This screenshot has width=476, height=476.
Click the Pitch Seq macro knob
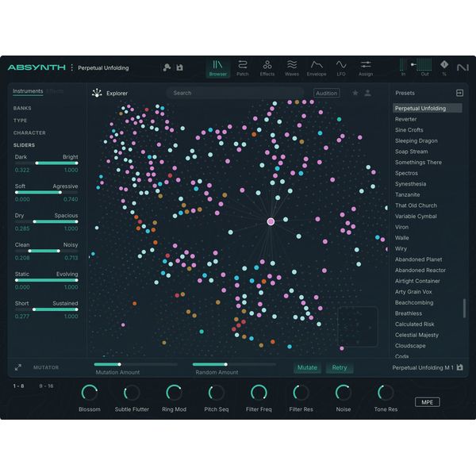(217, 393)
